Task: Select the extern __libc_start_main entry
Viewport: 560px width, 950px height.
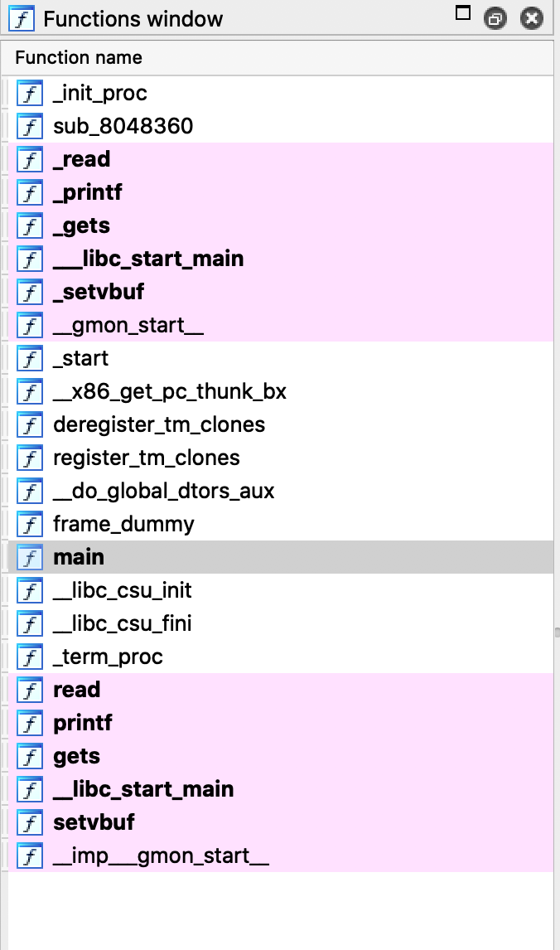Action: 281,789
